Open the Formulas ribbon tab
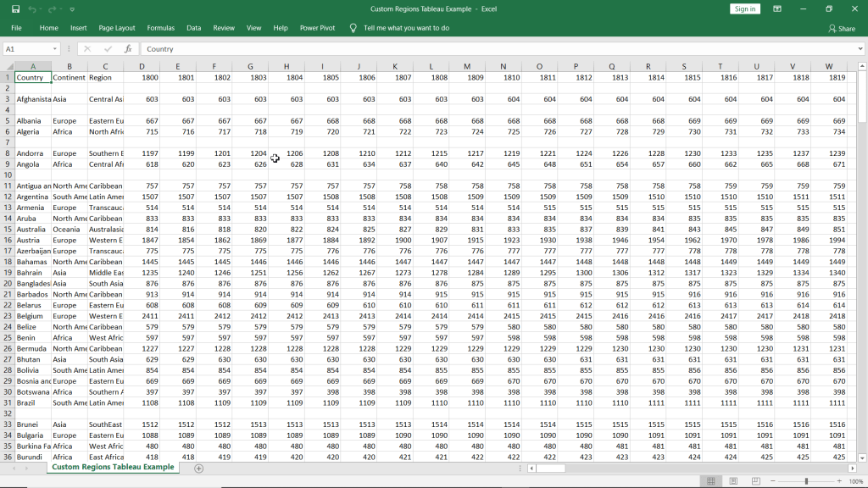 point(160,28)
